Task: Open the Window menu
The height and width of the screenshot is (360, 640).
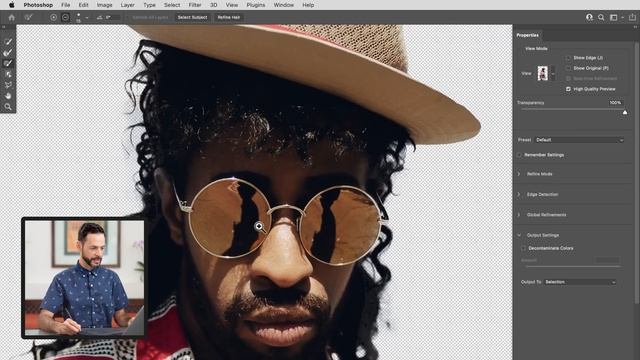Action: 284,5
